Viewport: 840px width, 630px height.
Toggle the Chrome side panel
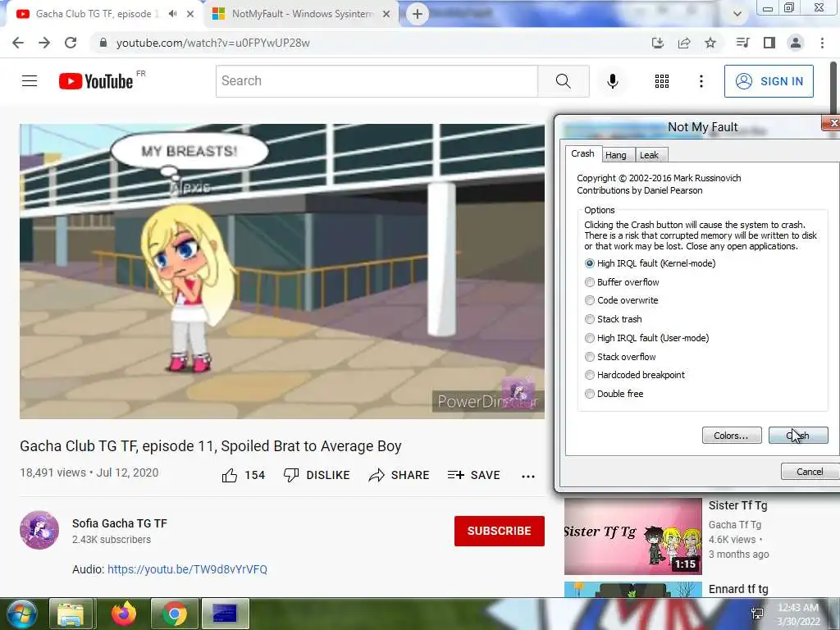tap(769, 43)
